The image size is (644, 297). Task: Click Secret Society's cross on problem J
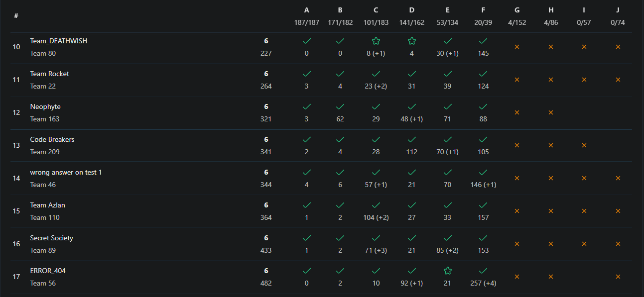click(618, 244)
